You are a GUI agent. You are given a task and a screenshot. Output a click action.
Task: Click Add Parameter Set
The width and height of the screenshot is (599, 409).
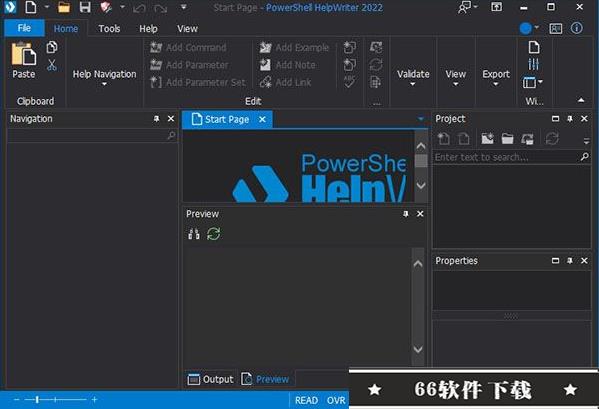(198, 82)
